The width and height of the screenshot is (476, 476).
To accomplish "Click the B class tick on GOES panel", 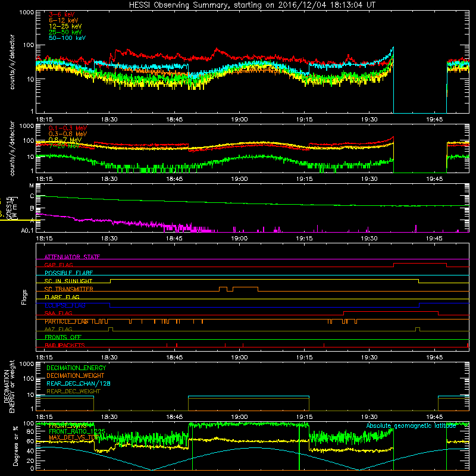I will pos(32,209).
